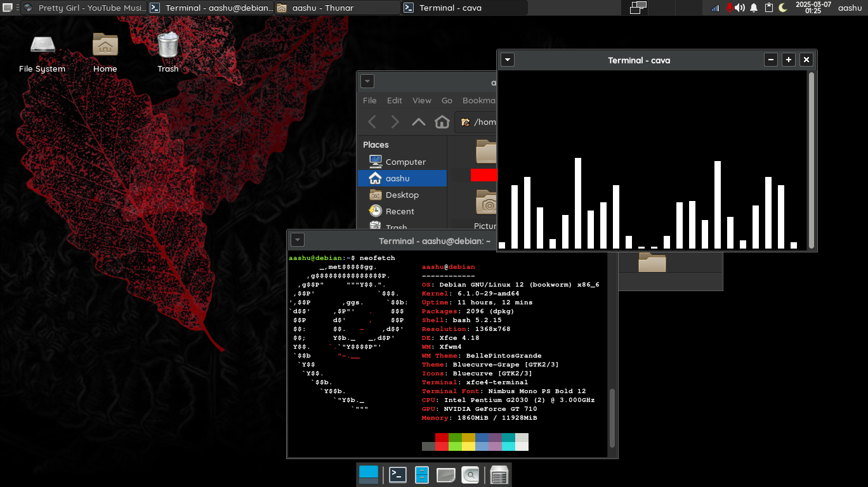The height and width of the screenshot is (487, 868).
Task: Switch to Pretty Girl YouTube Music taskbar button
Action: point(84,8)
